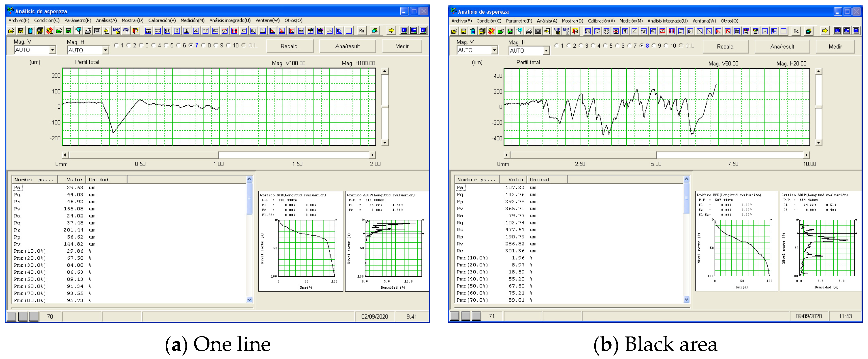Image resolution: width=868 pixels, height=359 pixels.
Task: Open Análisis integrado(U) menu in right window
Action: pyautogui.click(x=667, y=21)
